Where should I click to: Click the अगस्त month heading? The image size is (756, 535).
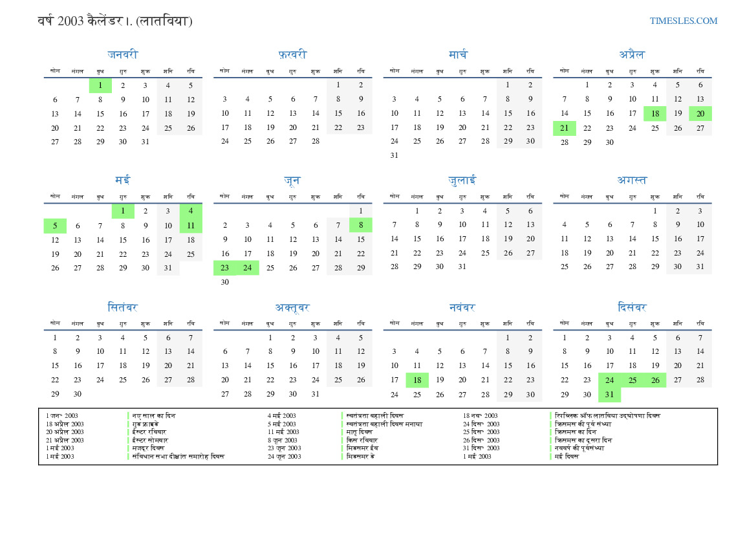click(x=632, y=180)
